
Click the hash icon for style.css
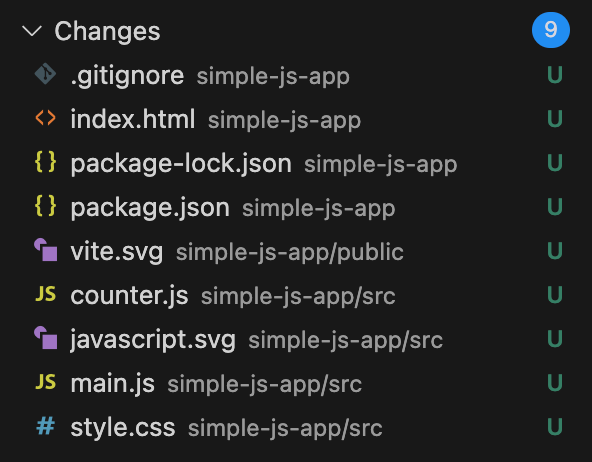(45, 426)
